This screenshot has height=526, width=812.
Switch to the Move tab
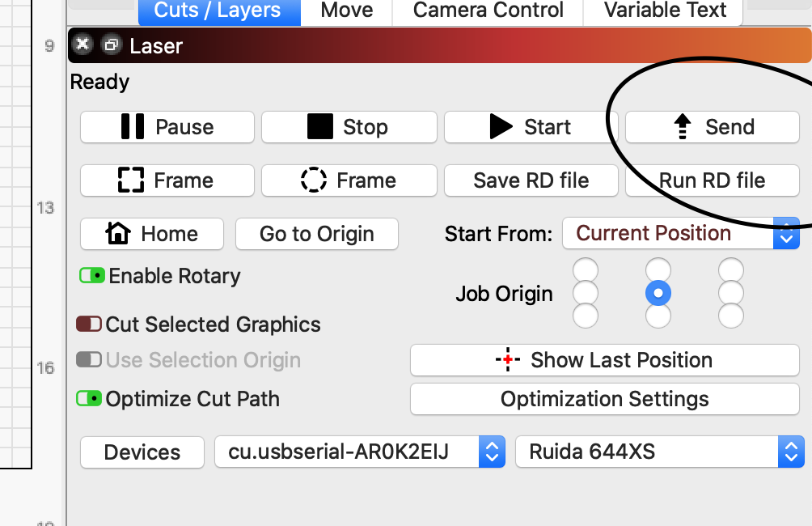tap(346, 11)
